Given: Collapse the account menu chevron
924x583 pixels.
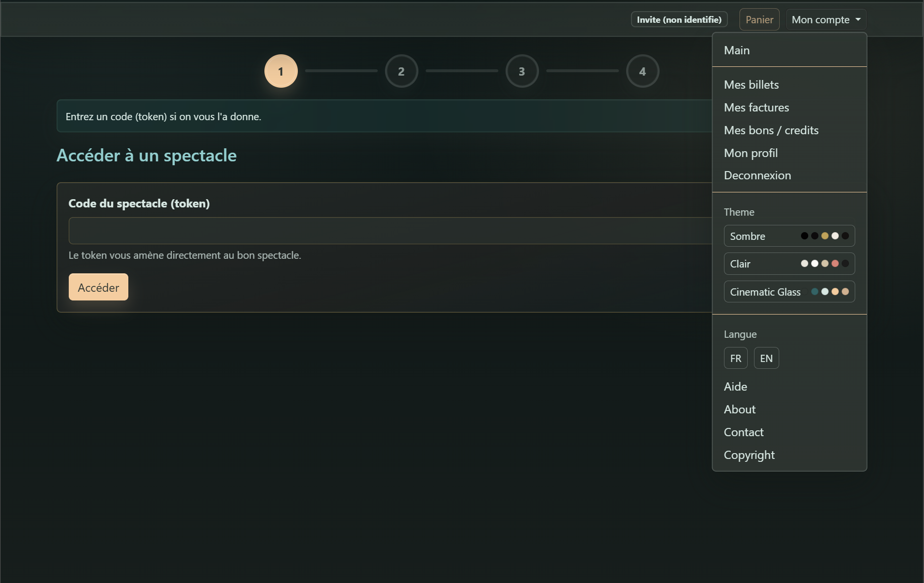Looking at the screenshot, I should click(857, 19).
